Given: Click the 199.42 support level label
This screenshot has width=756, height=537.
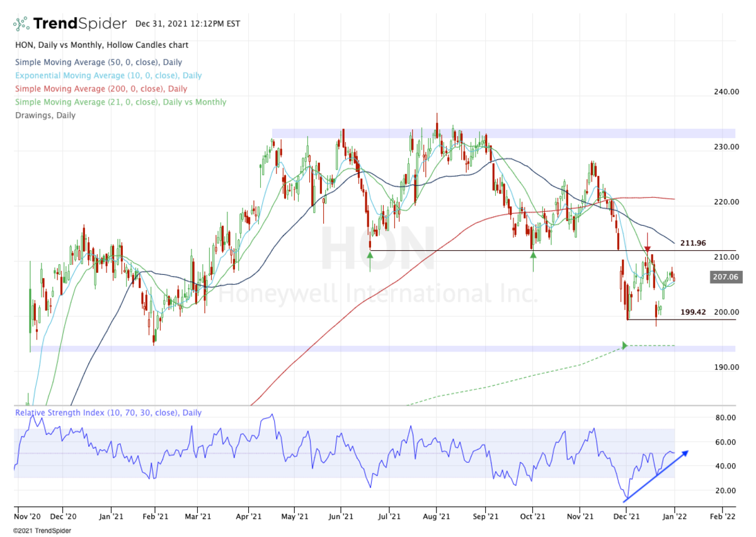Looking at the screenshot, I should point(693,311).
